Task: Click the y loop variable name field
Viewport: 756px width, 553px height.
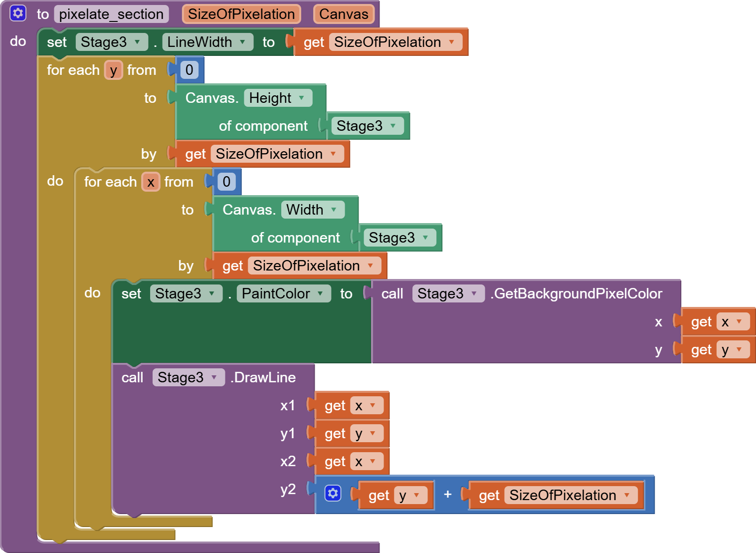Action: point(114,70)
